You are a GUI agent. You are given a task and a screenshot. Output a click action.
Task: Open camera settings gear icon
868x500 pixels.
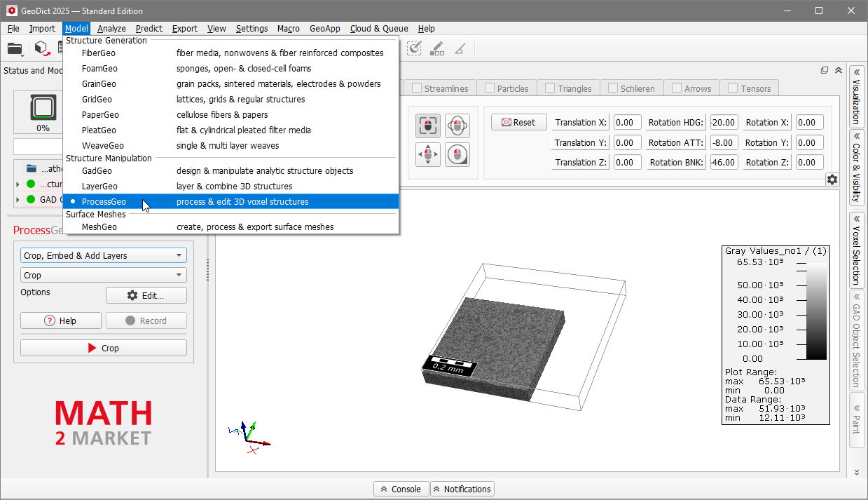(x=832, y=180)
